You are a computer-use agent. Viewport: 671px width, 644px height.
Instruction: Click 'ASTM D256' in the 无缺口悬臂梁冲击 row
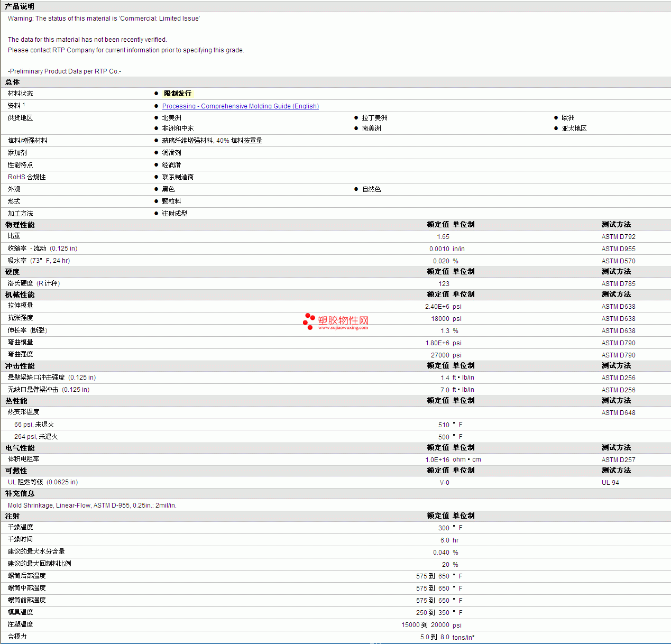619,390
